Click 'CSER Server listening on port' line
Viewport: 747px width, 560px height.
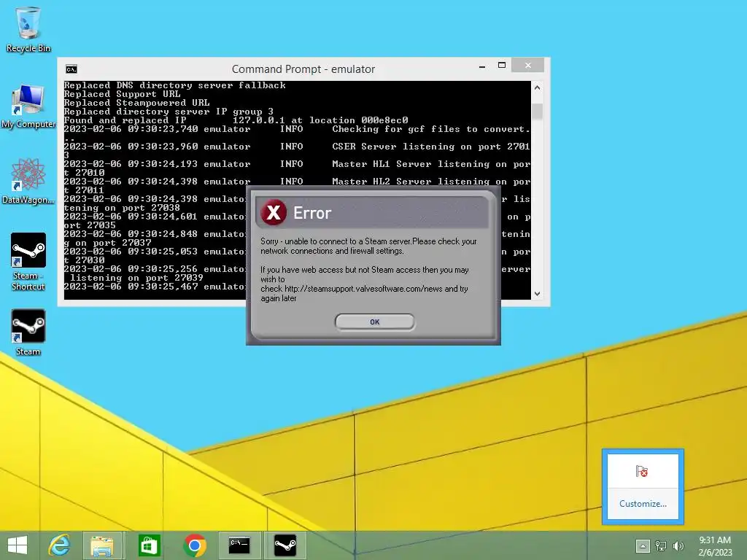pos(298,151)
